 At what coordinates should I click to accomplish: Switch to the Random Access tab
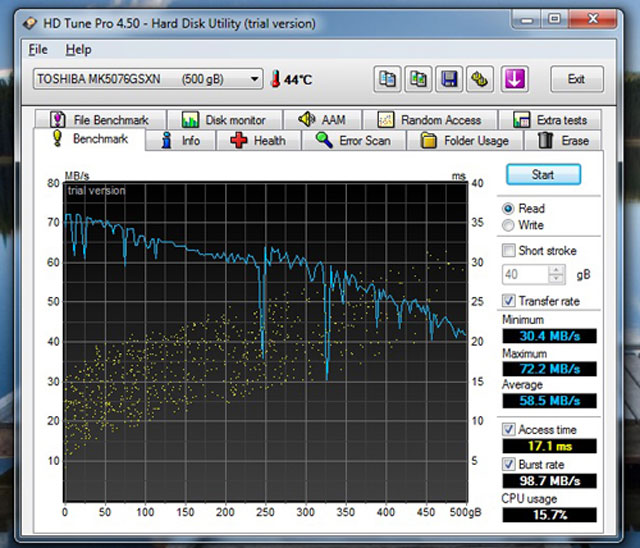pos(429,120)
